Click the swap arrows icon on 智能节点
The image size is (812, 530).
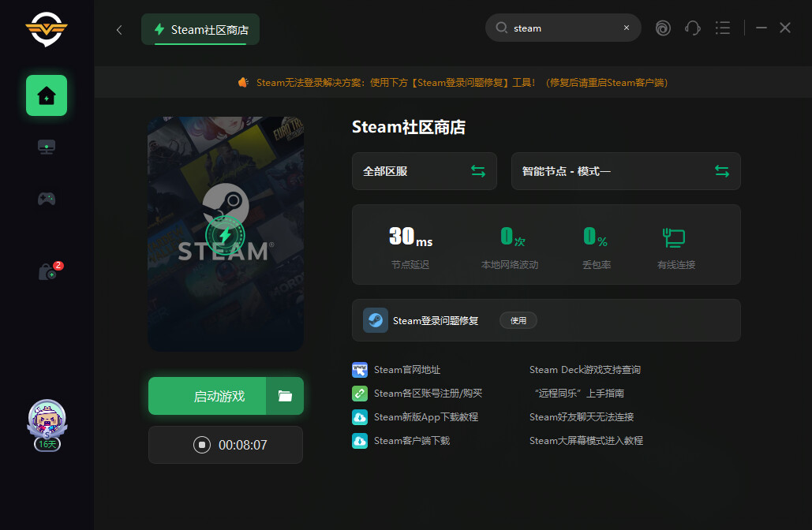(722, 171)
